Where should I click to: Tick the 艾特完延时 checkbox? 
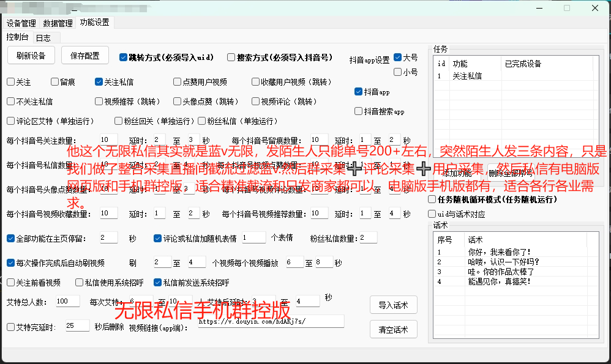[10, 327]
